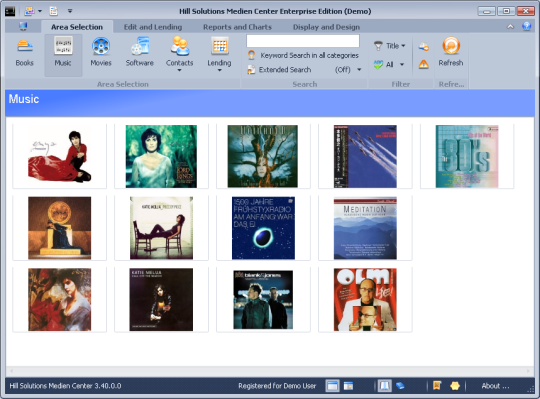
Task: Click the blue book icon in status bar
Action: point(400,386)
